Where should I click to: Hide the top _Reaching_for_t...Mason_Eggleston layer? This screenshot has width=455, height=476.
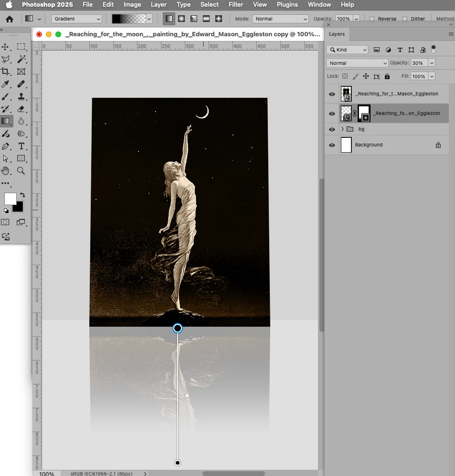[332, 94]
